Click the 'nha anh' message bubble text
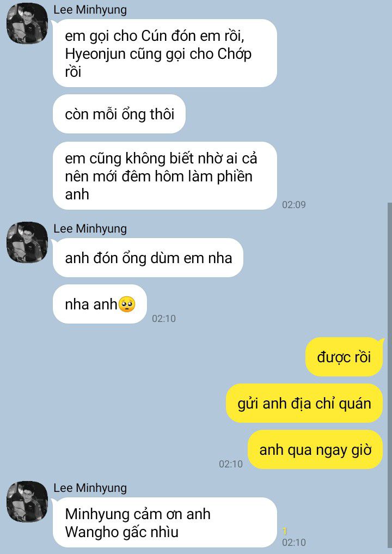Image resolution: width=392 pixels, height=554 pixels. [91, 304]
